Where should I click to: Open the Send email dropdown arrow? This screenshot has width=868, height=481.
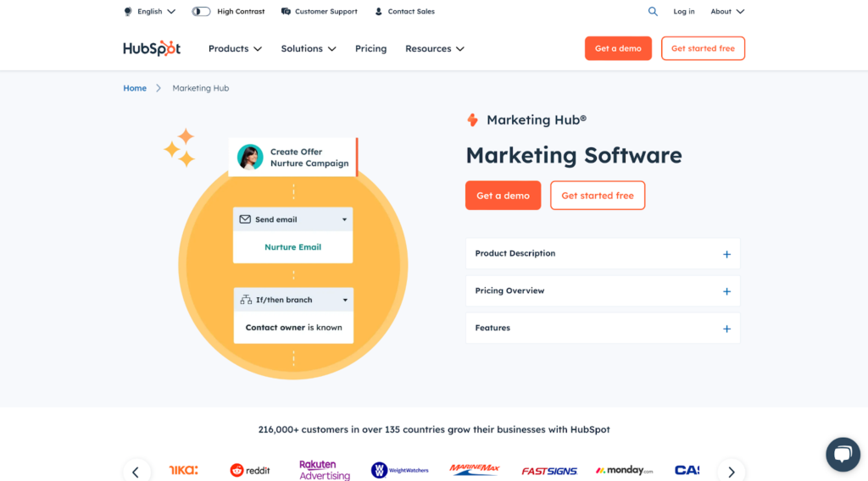(x=344, y=219)
